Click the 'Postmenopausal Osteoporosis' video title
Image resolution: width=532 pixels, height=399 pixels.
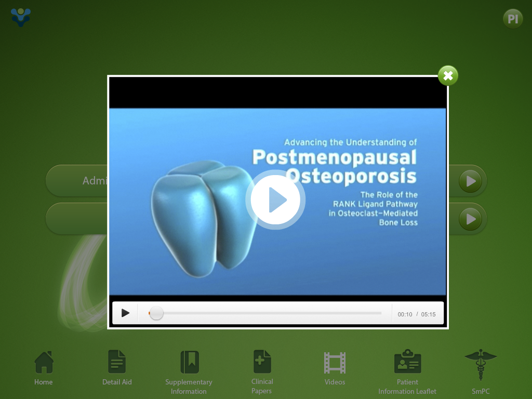pyautogui.click(x=335, y=167)
